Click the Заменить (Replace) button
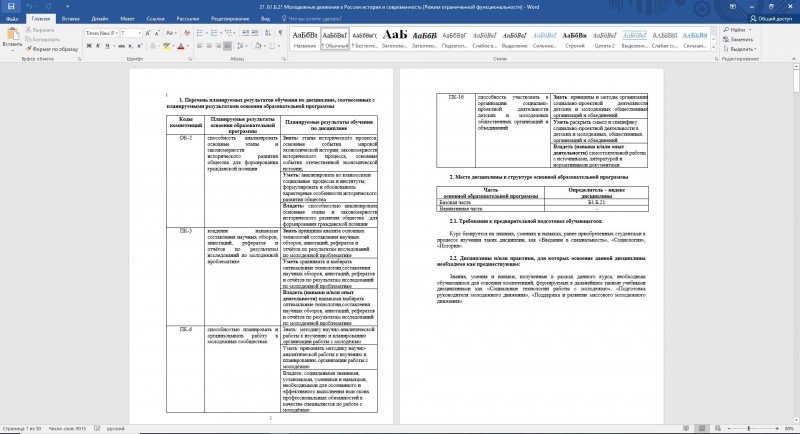Viewport: 800px width, 434px height. coord(738,39)
